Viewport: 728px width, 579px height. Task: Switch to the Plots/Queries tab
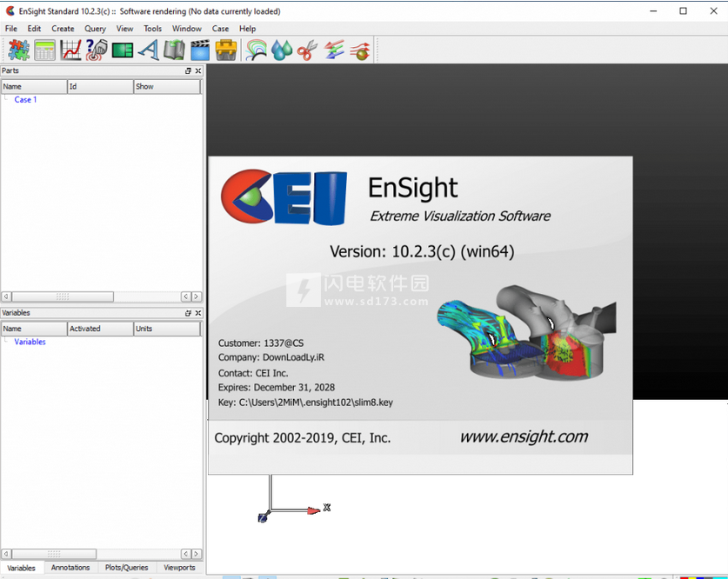coord(126,568)
